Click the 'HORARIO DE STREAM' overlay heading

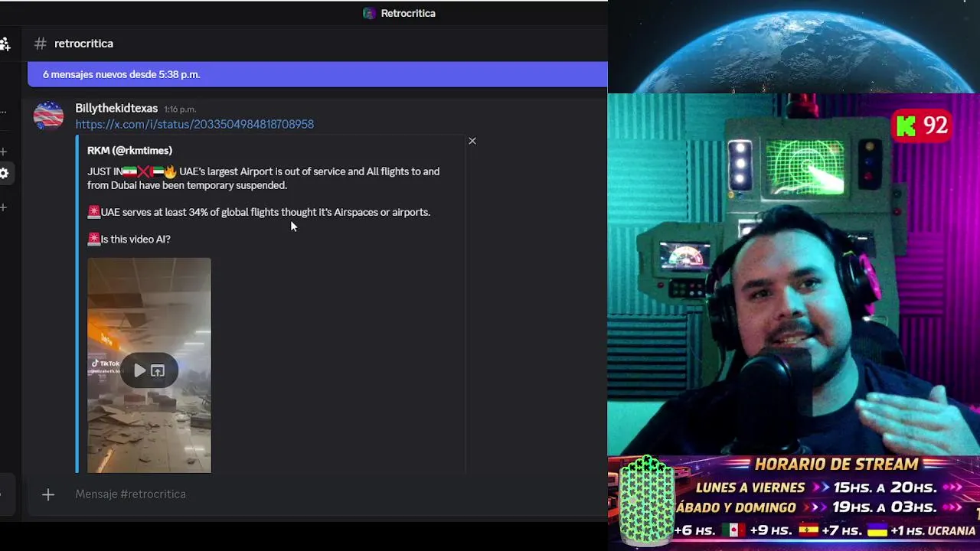tap(836, 465)
